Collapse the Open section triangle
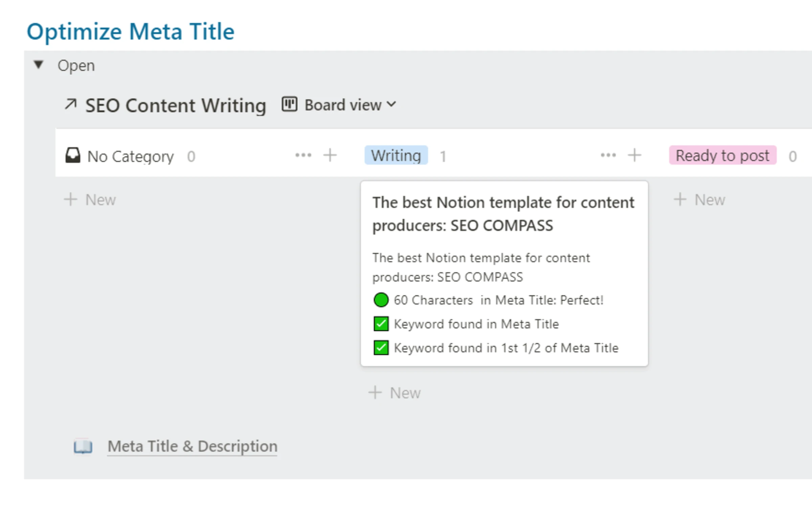812x505 pixels. pyautogui.click(x=38, y=65)
